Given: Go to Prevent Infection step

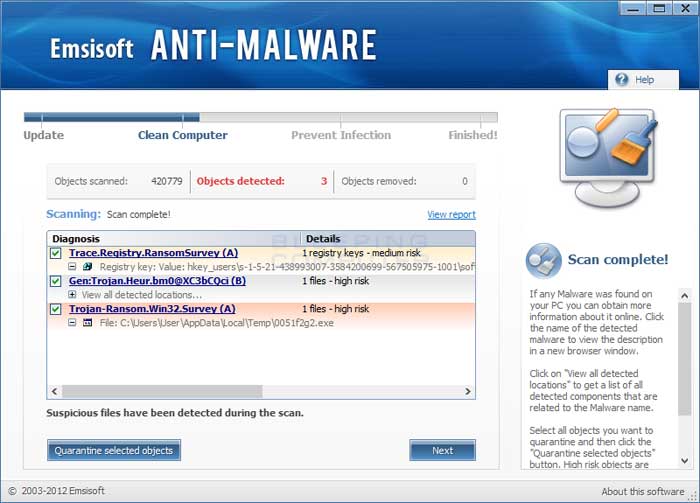Looking at the screenshot, I should [x=341, y=135].
